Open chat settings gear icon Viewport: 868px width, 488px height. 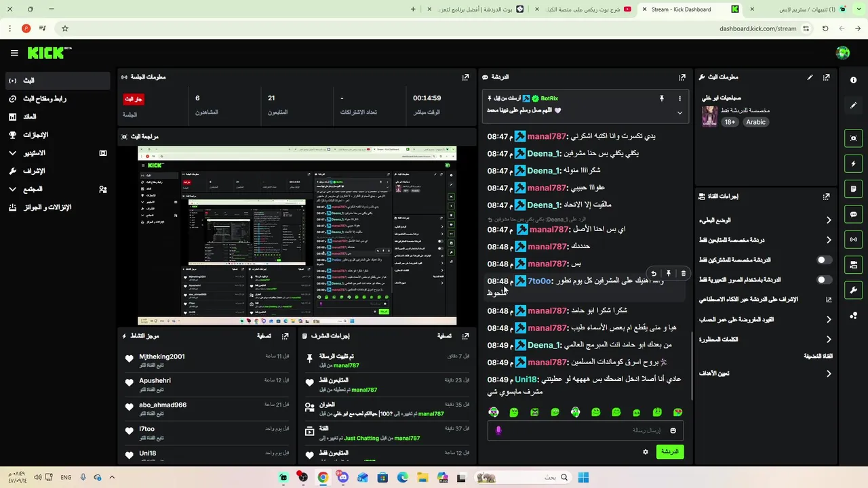click(646, 452)
